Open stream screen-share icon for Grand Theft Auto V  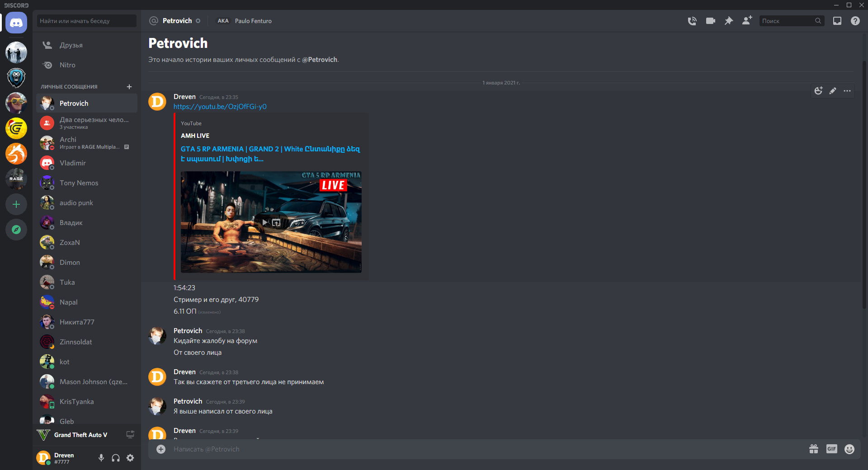click(x=130, y=435)
